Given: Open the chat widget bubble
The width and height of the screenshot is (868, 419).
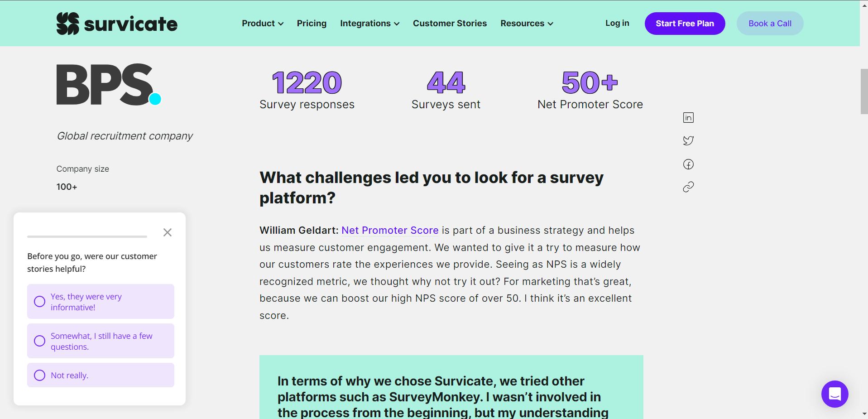Looking at the screenshot, I should 834,394.
